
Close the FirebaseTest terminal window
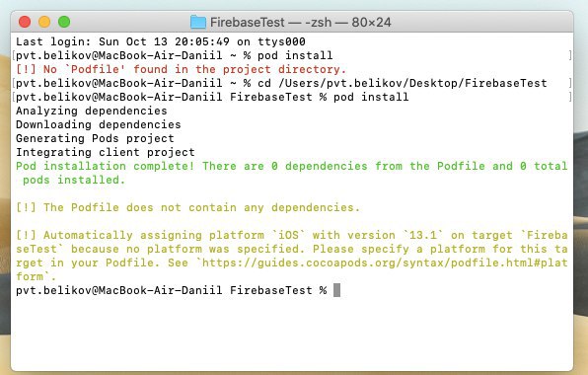25,22
